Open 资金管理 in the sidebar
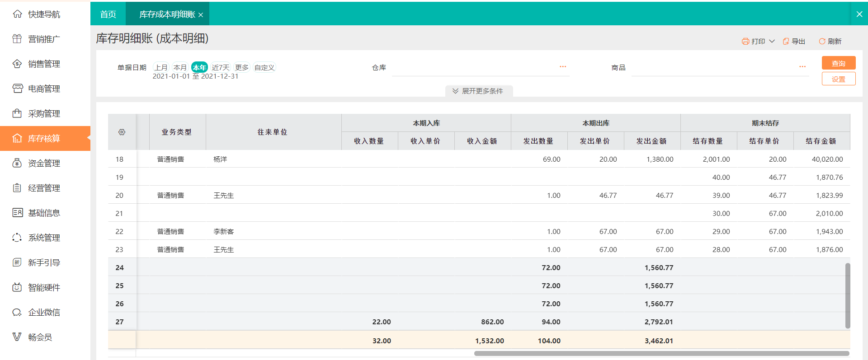The width and height of the screenshot is (868, 360). [44, 164]
